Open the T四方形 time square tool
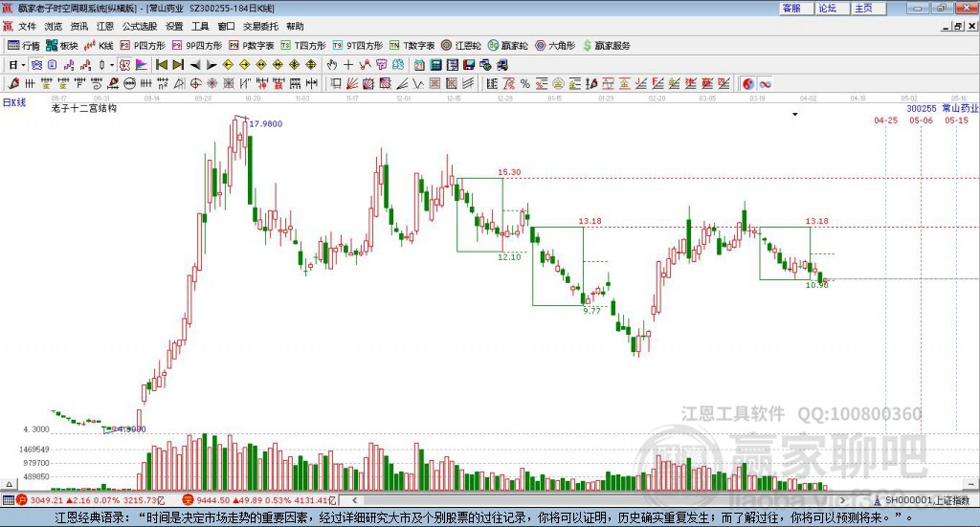Screen dimensions: 980x527 point(303,46)
